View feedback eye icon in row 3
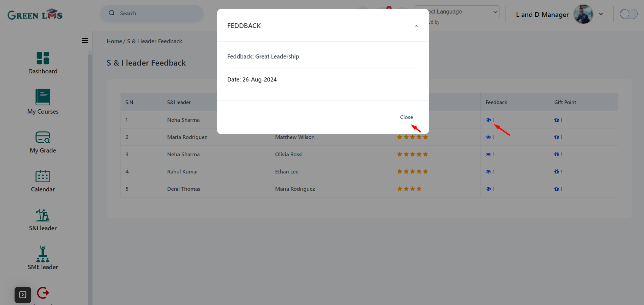644x305 pixels. tap(488, 154)
